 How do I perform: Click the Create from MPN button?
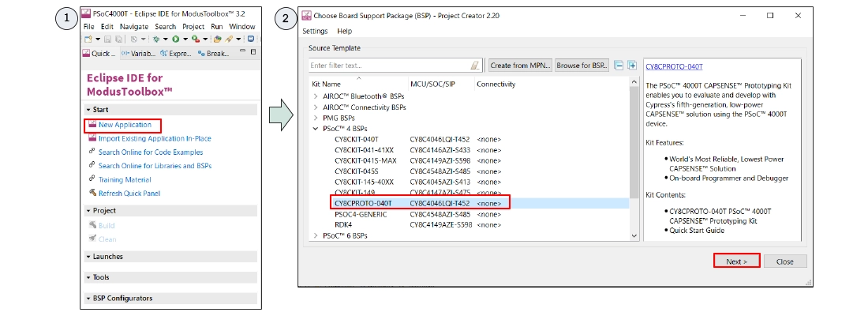point(520,66)
